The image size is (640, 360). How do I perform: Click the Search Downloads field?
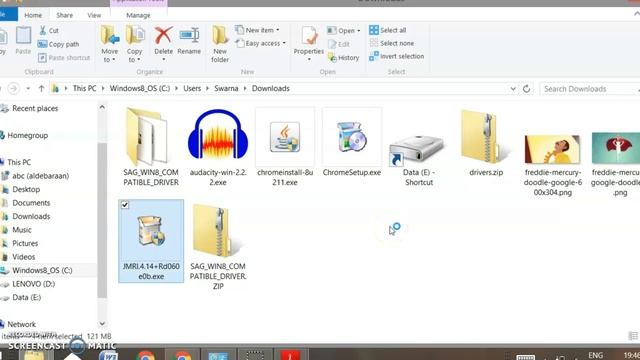589,89
